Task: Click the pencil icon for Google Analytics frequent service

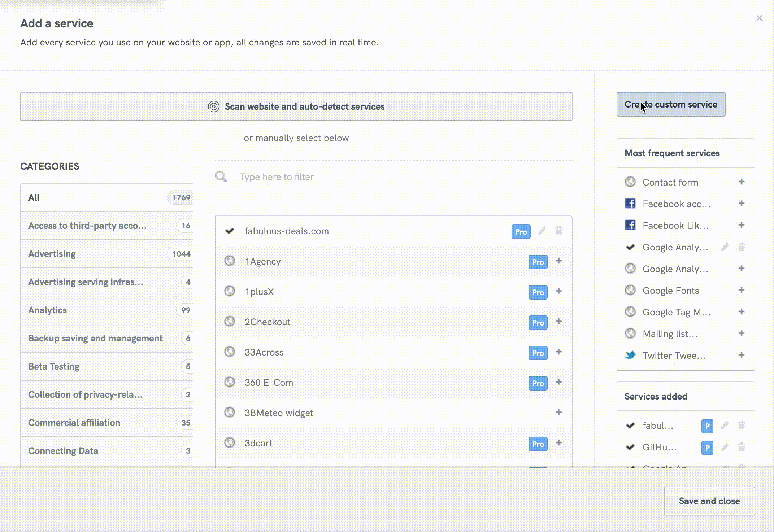Action: [x=725, y=247]
